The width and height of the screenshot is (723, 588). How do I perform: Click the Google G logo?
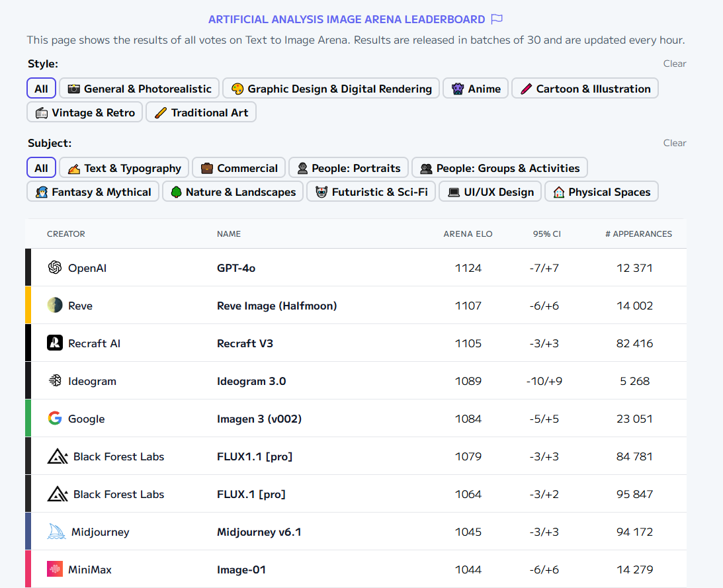[x=55, y=418]
